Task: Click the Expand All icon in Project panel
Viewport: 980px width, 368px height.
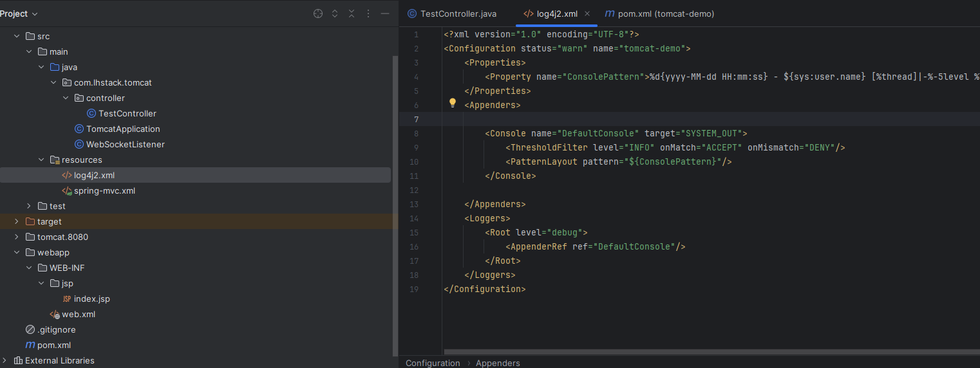Action: click(x=335, y=14)
